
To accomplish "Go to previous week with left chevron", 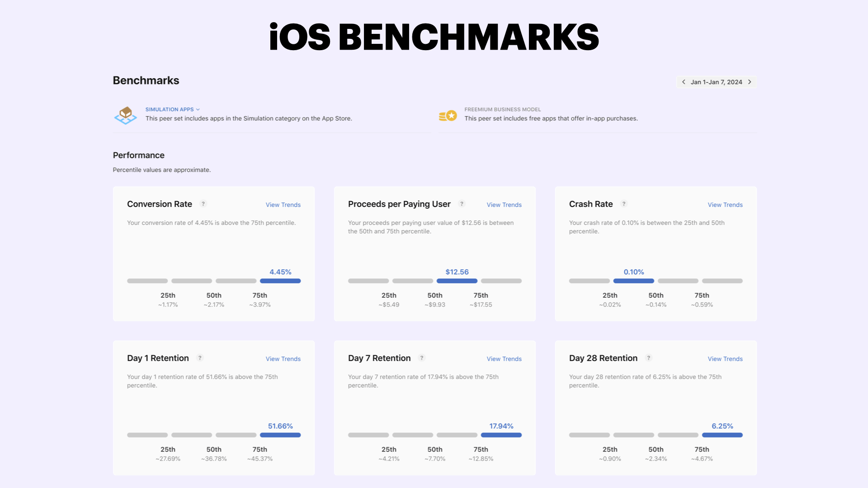I will click(x=684, y=82).
